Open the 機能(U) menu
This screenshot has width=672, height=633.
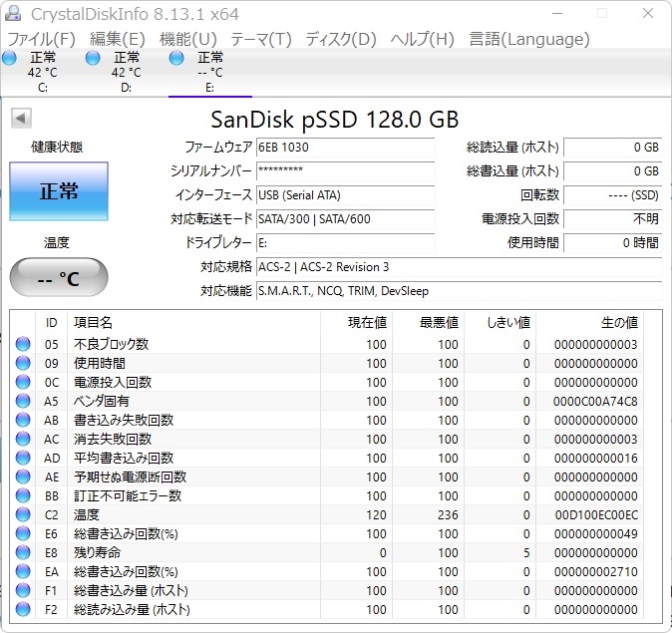(x=187, y=39)
